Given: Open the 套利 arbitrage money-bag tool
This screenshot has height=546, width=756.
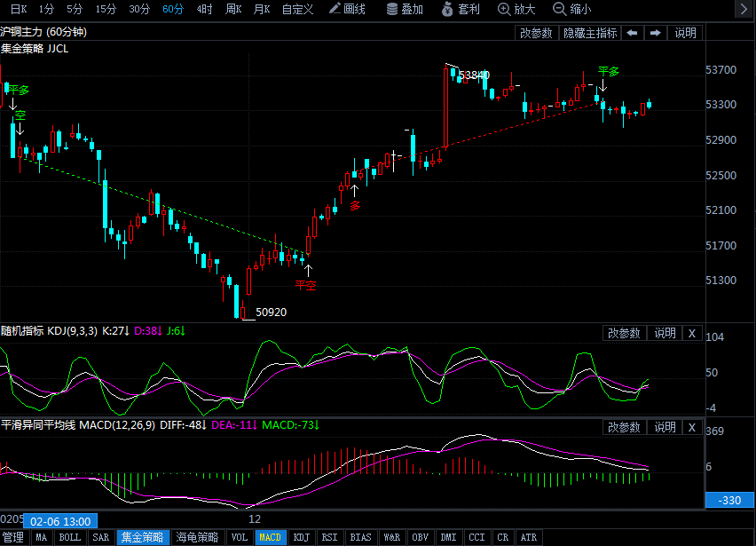Looking at the screenshot, I should coord(461,9).
